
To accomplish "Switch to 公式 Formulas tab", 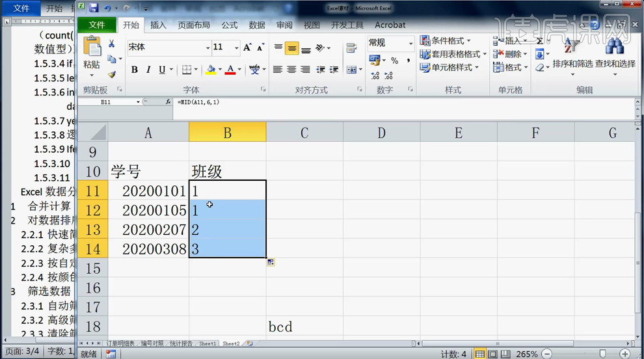I will tap(230, 25).
